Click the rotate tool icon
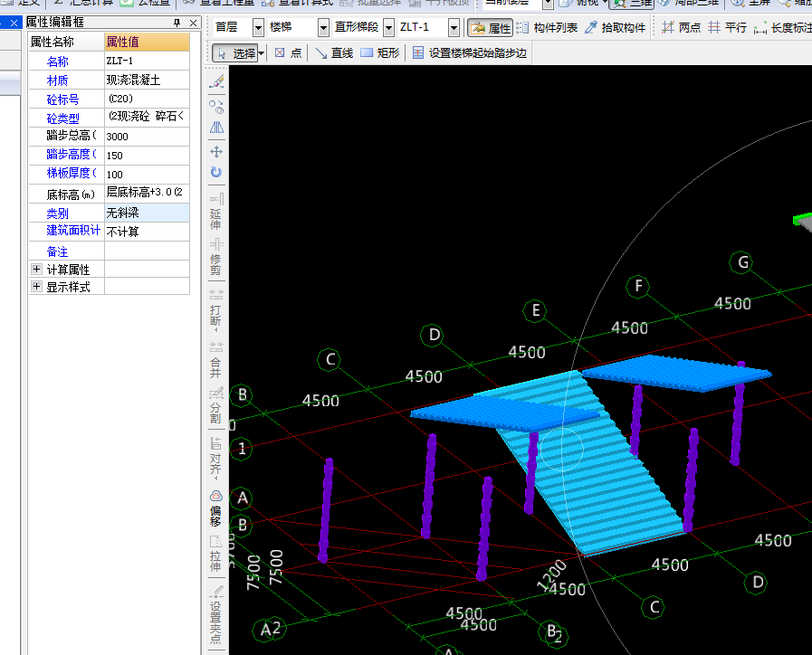The height and width of the screenshot is (655, 812). click(216, 172)
